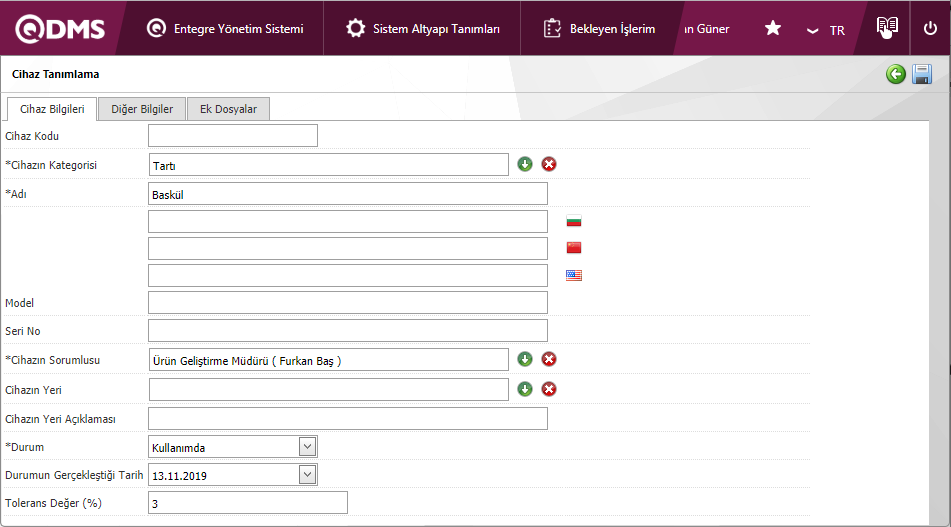
Task: Click the Chinese flag icon
Action: pos(574,248)
